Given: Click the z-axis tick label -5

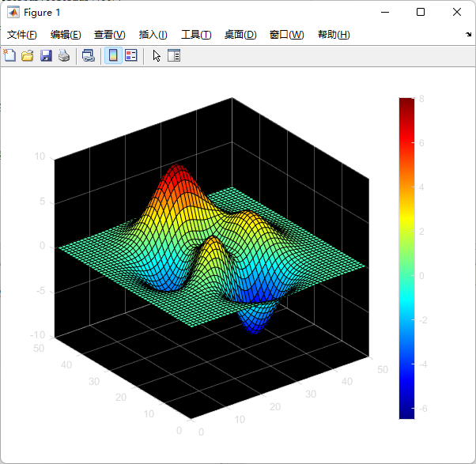Looking at the screenshot, I should click(x=40, y=291).
